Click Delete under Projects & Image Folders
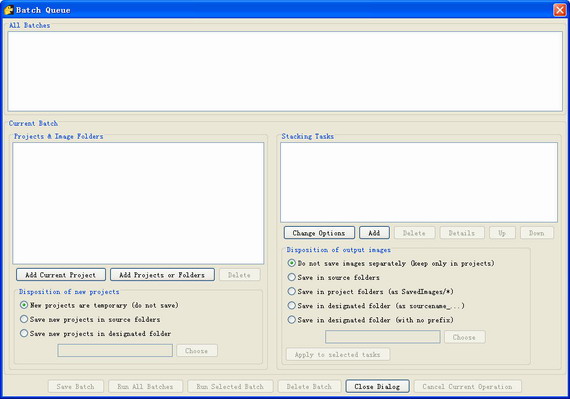Screen dimensions: 570x399 (x=239, y=275)
